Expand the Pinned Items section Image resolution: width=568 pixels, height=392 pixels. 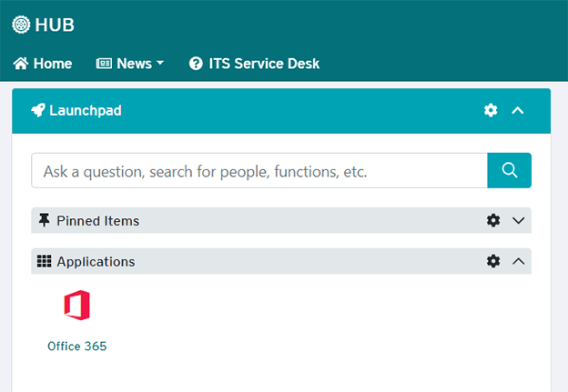click(x=519, y=220)
